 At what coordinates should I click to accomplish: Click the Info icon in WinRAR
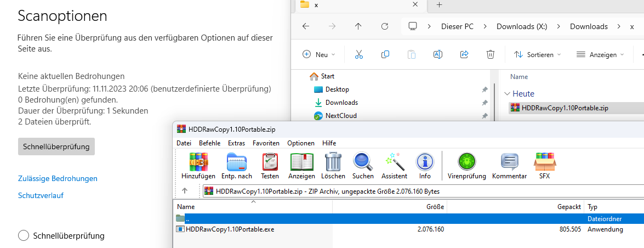pyautogui.click(x=425, y=162)
